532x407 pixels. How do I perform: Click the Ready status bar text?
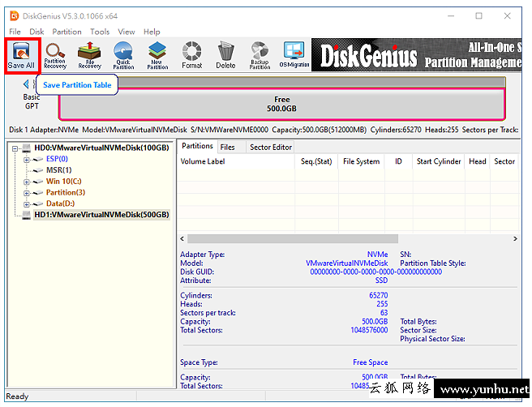tap(17, 396)
